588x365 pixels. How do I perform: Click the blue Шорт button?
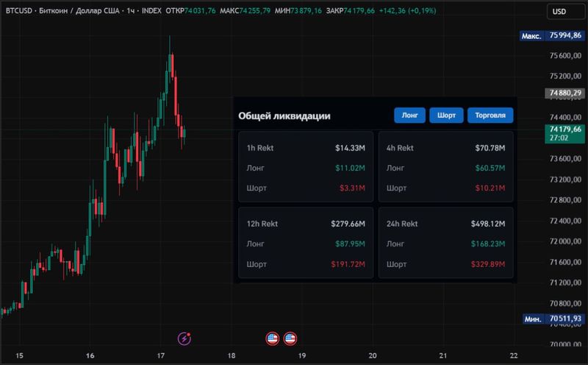(x=446, y=116)
